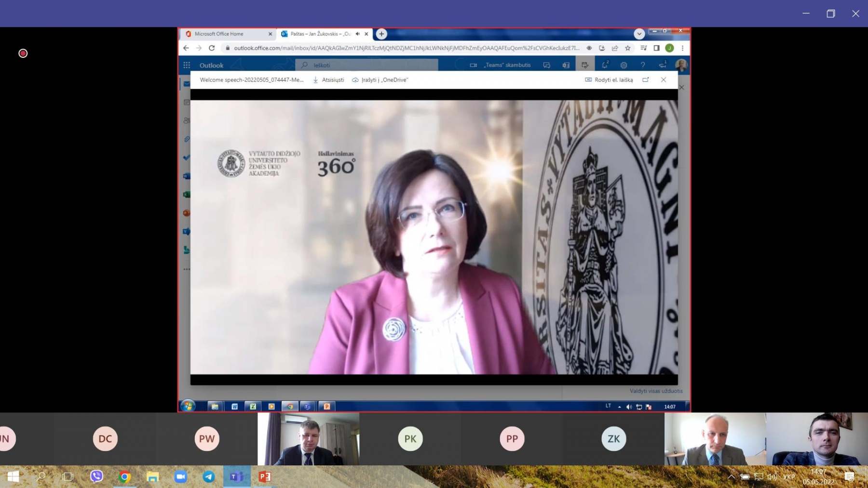Click Įrašyti į OneDrive button
Viewport: 868px width, 488px height.
(x=380, y=80)
